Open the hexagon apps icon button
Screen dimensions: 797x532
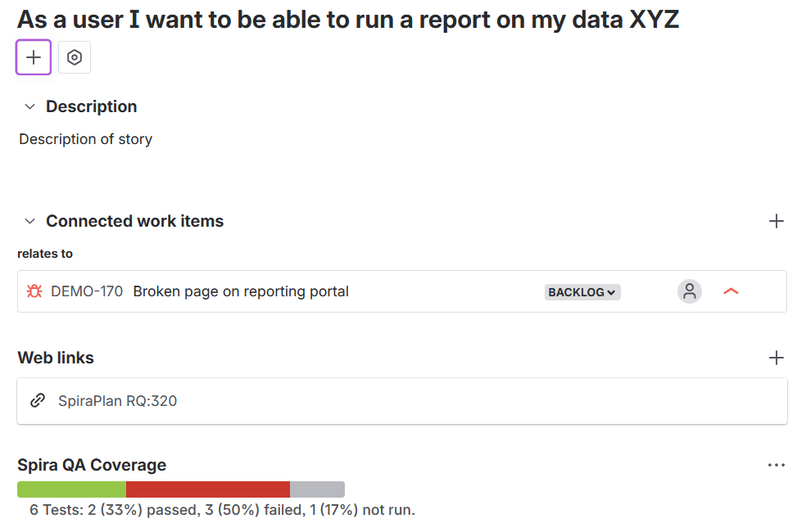[75, 57]
